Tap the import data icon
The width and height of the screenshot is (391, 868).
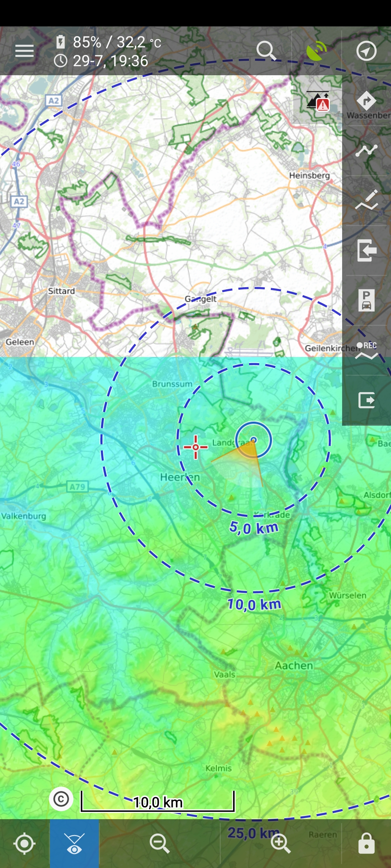point(366,250)
